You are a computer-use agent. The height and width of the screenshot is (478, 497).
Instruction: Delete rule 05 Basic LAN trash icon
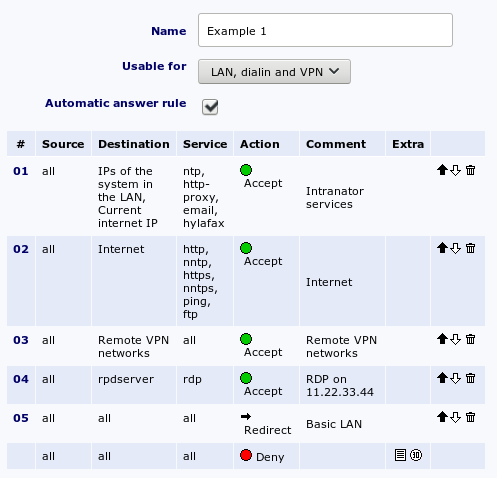point(470,417)
